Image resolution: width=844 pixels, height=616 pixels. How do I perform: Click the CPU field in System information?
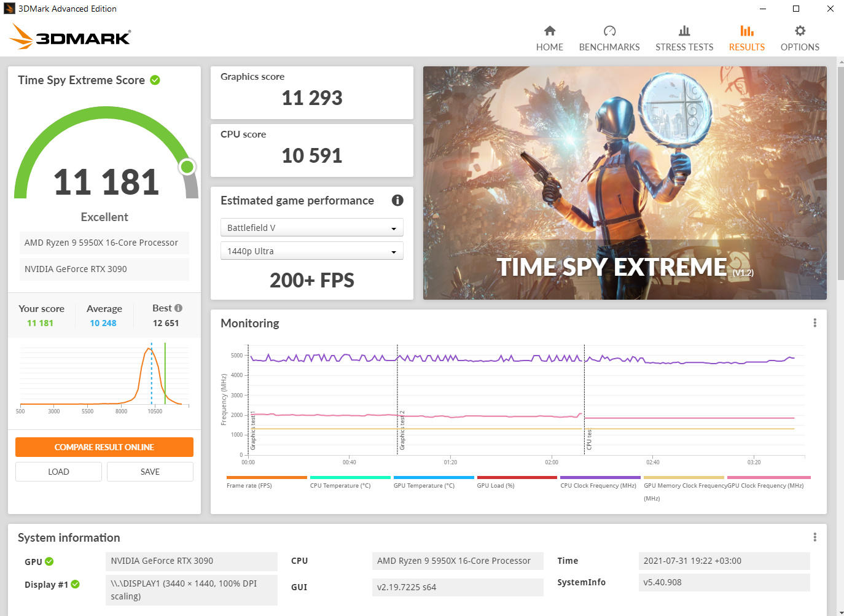458,561
